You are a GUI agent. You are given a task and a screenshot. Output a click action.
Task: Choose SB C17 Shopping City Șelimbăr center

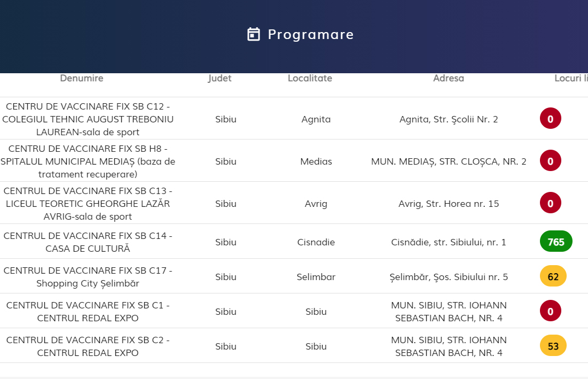[88, 276]
